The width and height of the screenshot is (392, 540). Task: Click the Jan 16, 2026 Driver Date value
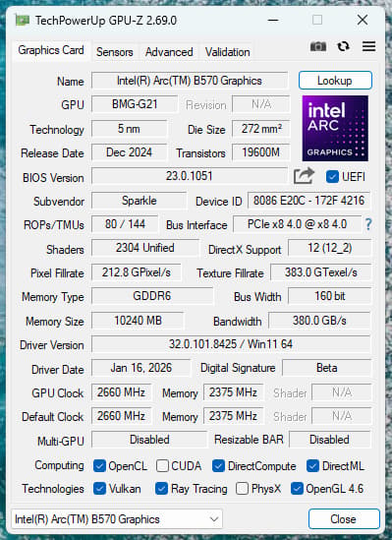141,368
